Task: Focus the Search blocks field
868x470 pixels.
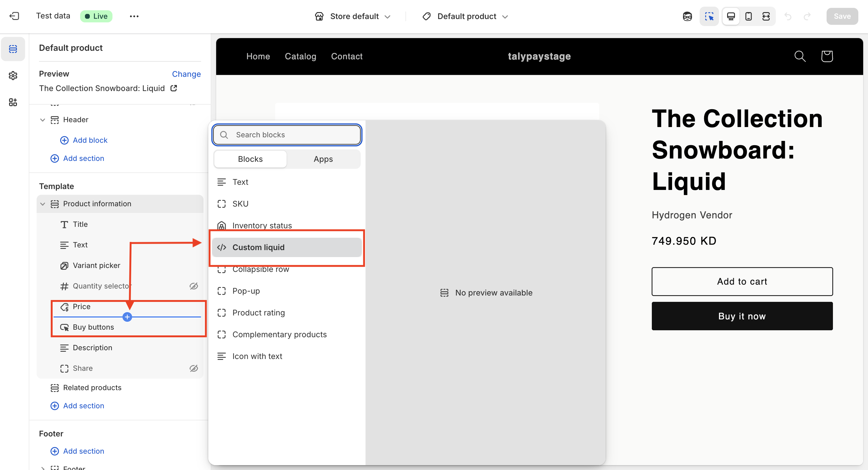Action: coord(294,135)
